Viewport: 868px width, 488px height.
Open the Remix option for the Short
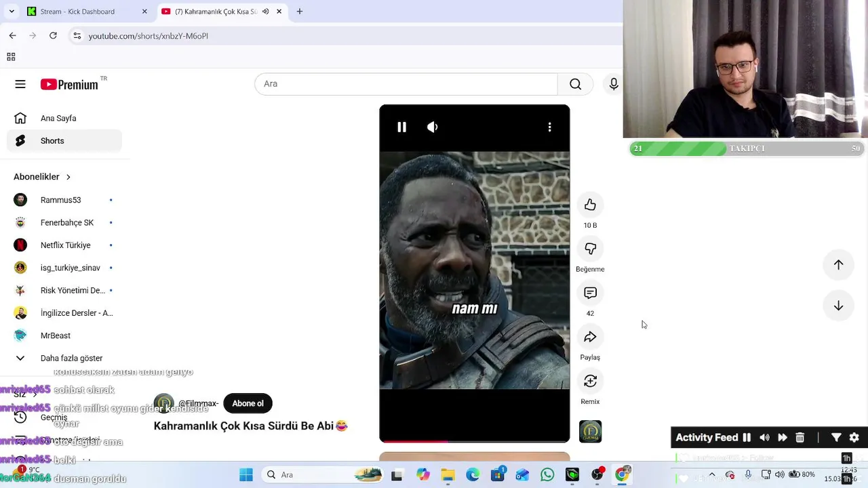tap(590, 381)
